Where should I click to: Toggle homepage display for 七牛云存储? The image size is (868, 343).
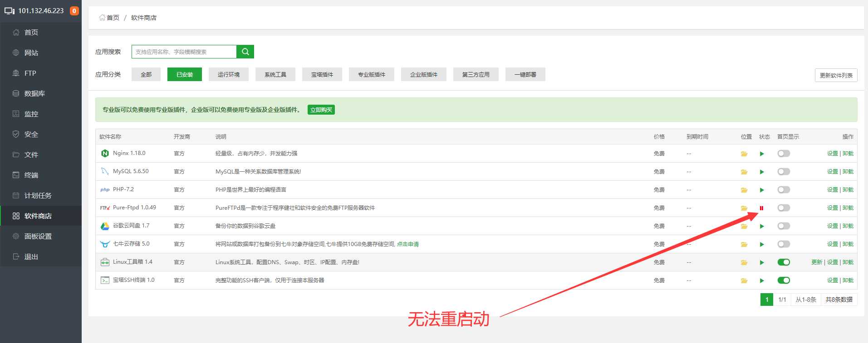pos(784,244)
